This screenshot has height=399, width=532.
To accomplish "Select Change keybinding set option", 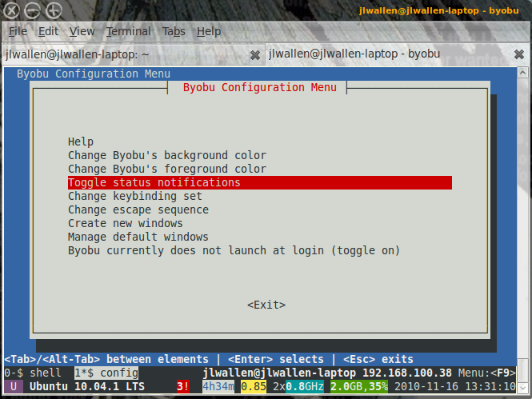I will click(x=134, y=197).
